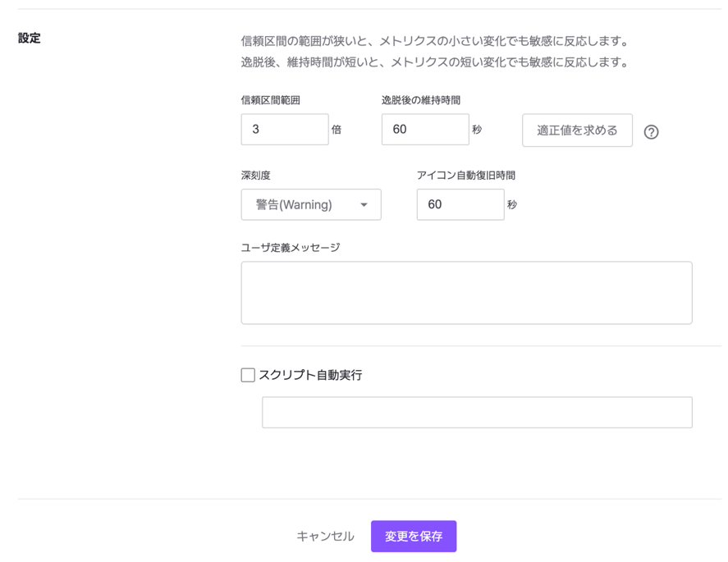Click the 設定 section heading
Screen dimensions: 728x562
30,39
